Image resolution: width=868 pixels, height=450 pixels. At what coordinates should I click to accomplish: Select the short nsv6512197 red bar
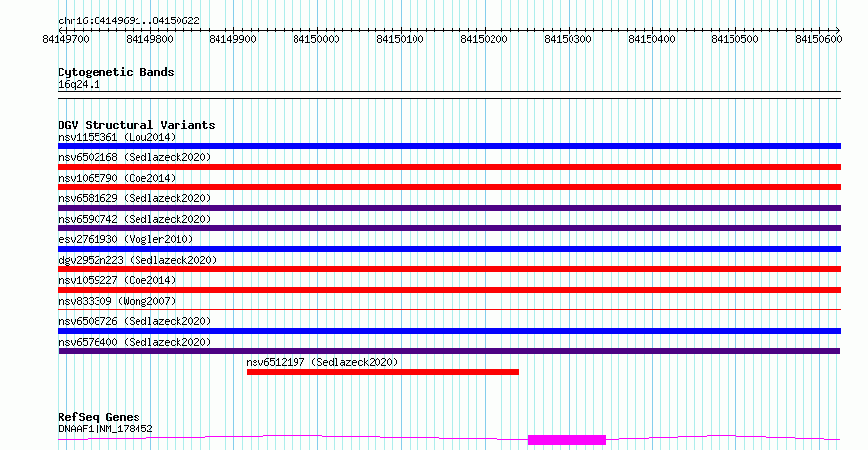point(382,372)
